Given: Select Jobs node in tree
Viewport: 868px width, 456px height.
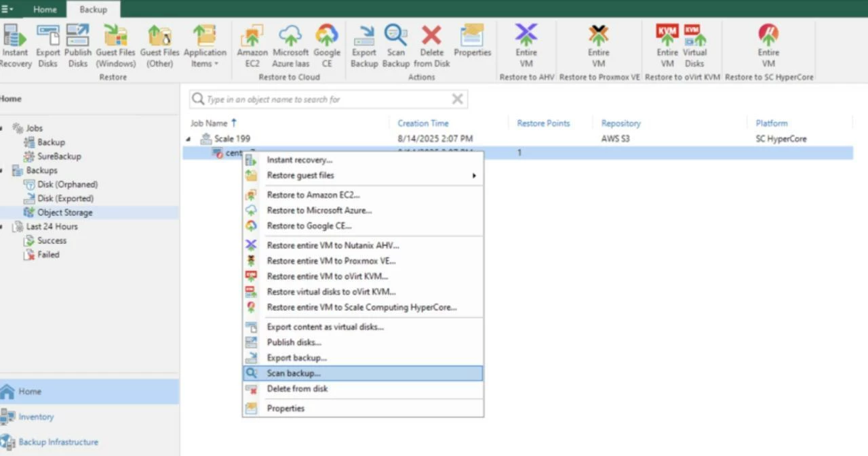Looking at the screenshot, I should [x=34, y=128].
